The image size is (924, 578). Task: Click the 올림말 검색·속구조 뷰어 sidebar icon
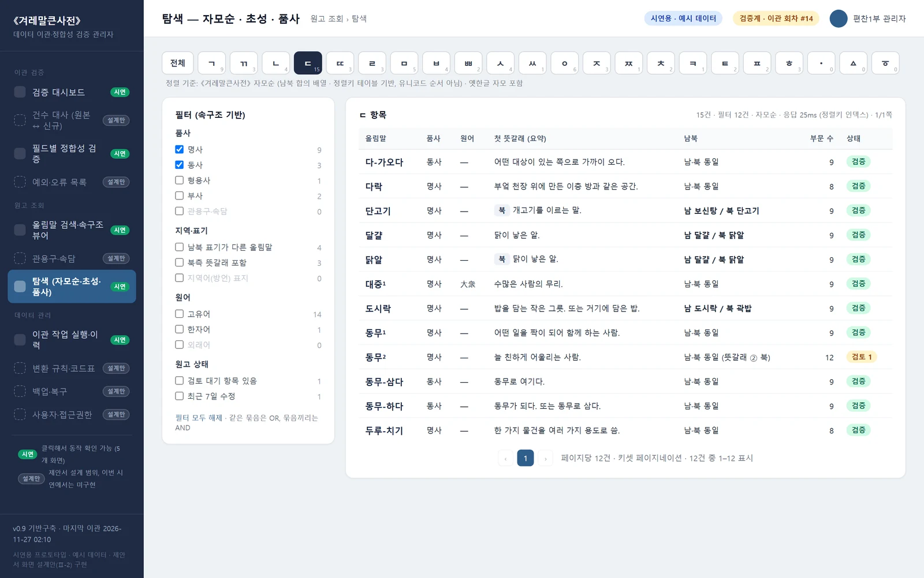pos(20,230)
